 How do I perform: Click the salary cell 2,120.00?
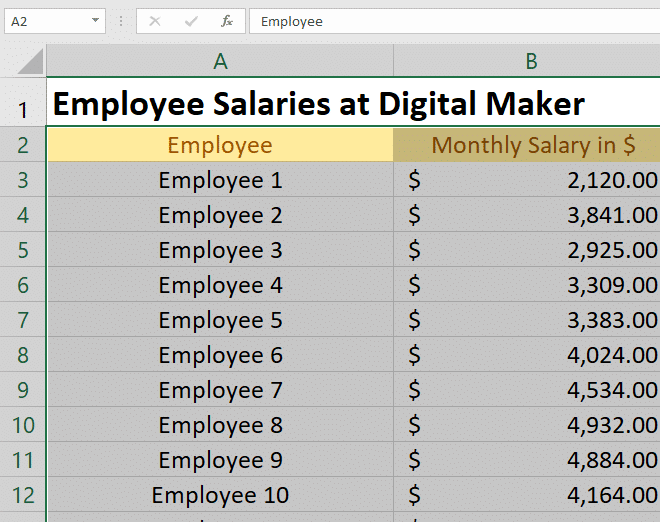click(x=527, y=180)
